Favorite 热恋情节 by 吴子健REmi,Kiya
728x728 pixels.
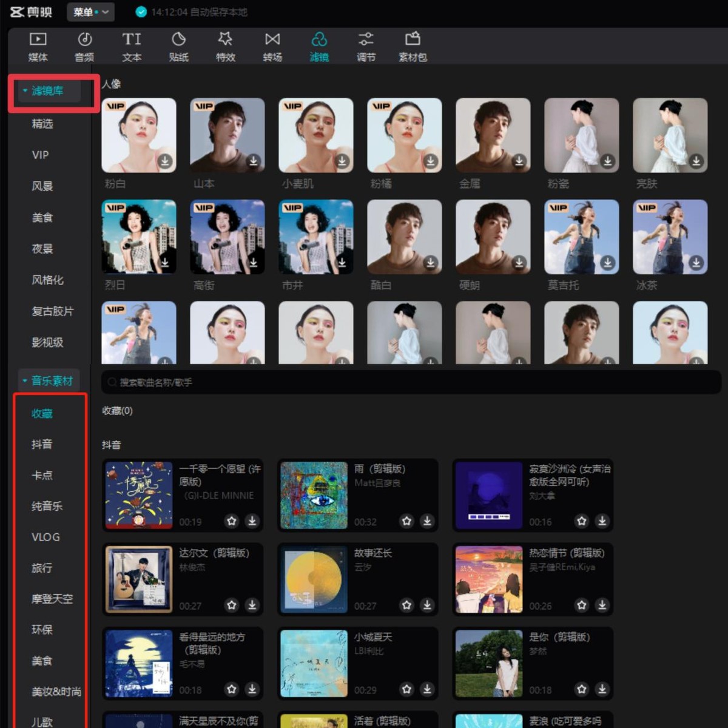pos(582,605)
